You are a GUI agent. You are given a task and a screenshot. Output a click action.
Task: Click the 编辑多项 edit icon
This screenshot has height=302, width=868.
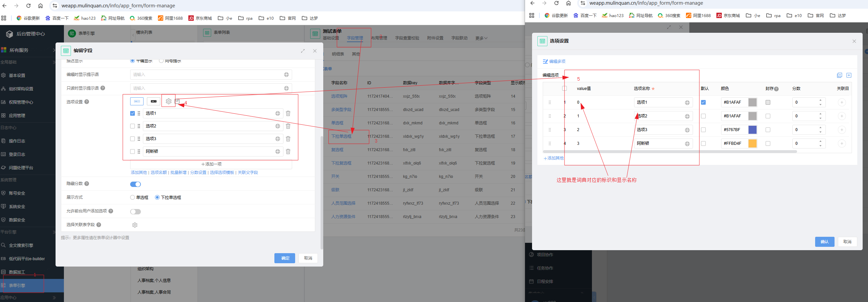[545, 62]
